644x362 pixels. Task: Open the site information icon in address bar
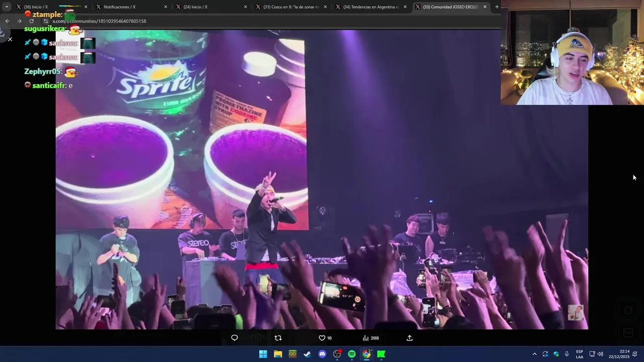(46, 21)
